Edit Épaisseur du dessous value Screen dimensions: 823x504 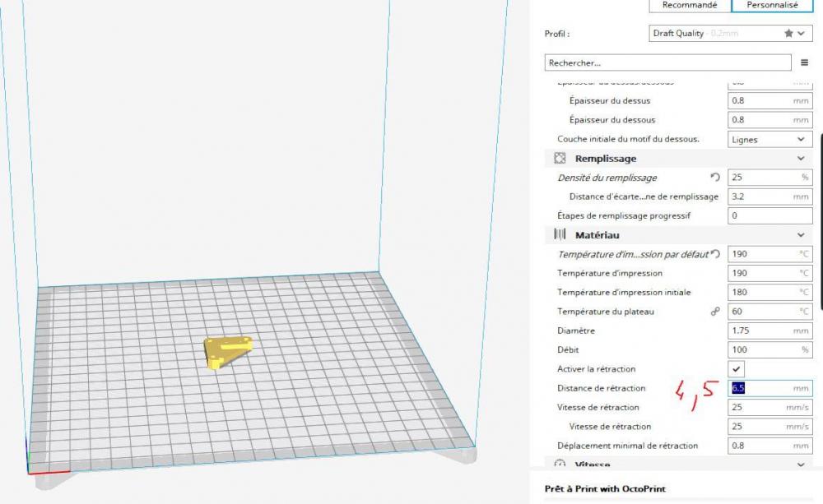770,119
